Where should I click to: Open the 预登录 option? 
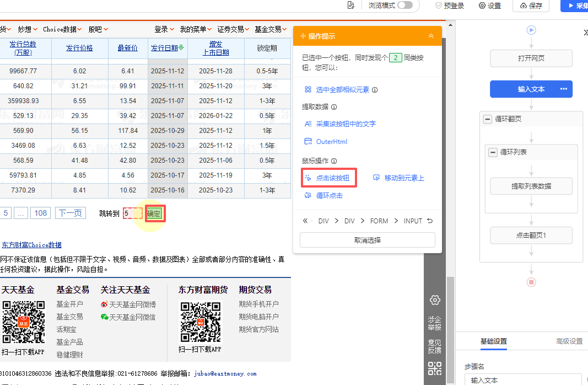coord(450,6)
